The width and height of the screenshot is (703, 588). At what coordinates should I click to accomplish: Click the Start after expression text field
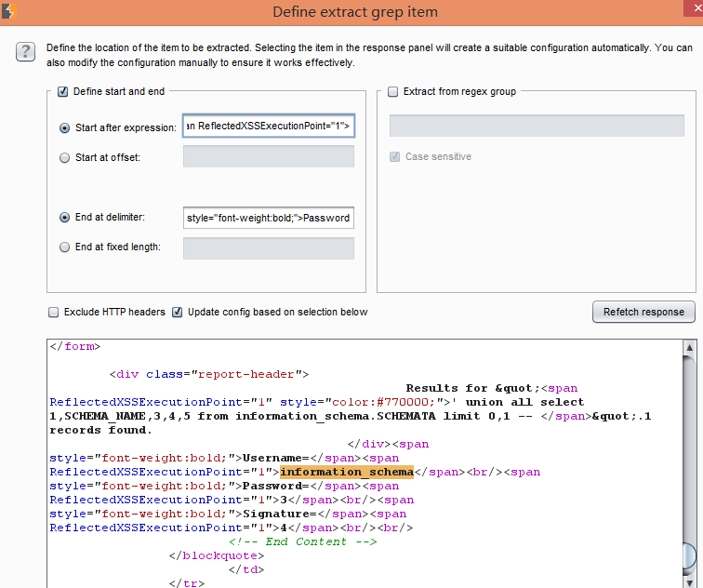point(269,126)
